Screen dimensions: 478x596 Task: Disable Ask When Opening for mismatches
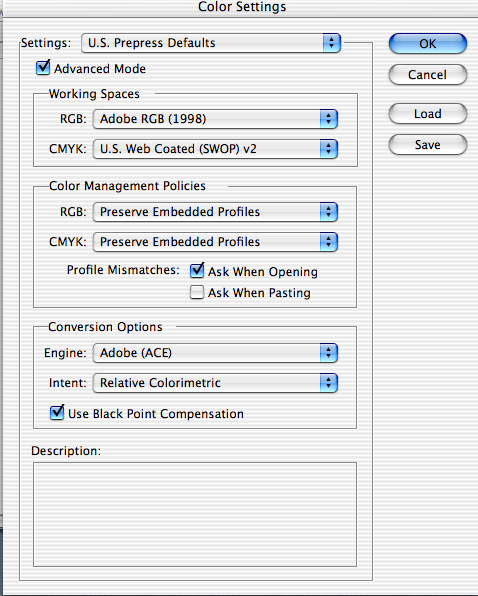197,270
